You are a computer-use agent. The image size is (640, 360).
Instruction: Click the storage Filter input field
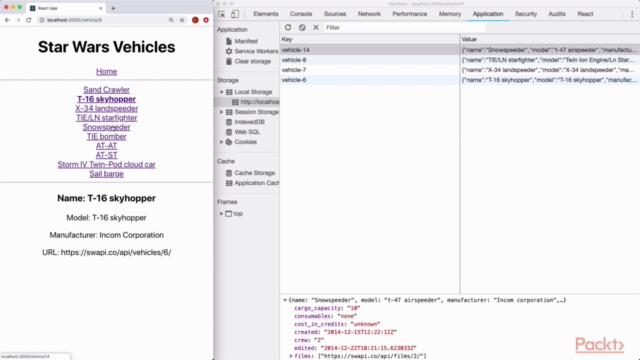pyautogui.click(x=404, y=27)
